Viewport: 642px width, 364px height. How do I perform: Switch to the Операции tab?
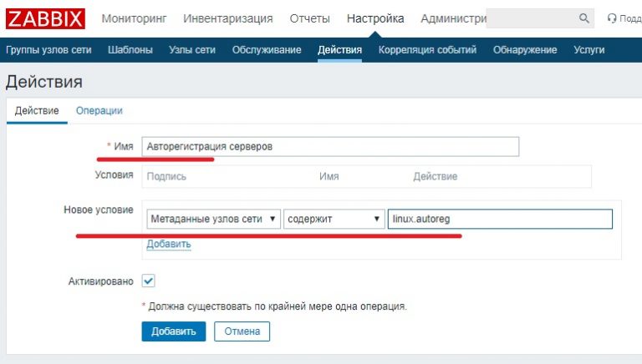pos(99,110)
